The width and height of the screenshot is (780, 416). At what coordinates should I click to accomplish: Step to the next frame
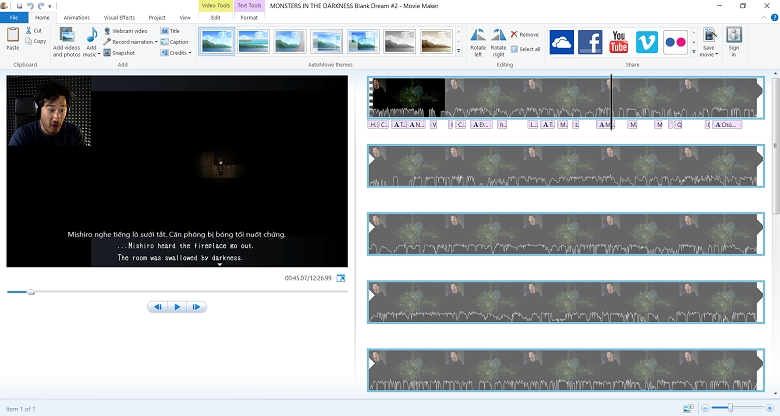tap(196, 307)
